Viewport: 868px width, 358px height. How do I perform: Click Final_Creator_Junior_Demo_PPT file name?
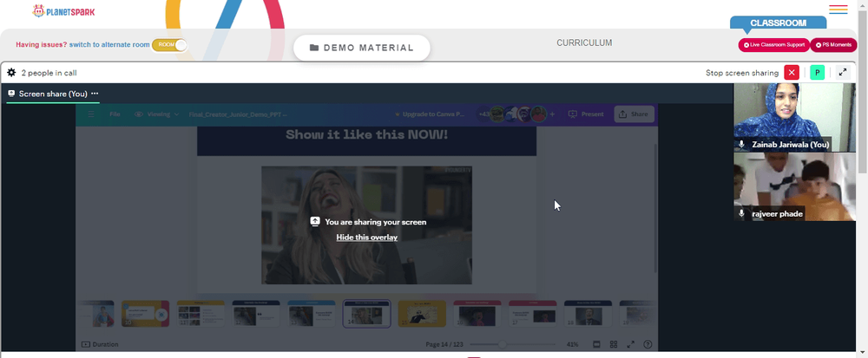point(238,114)
